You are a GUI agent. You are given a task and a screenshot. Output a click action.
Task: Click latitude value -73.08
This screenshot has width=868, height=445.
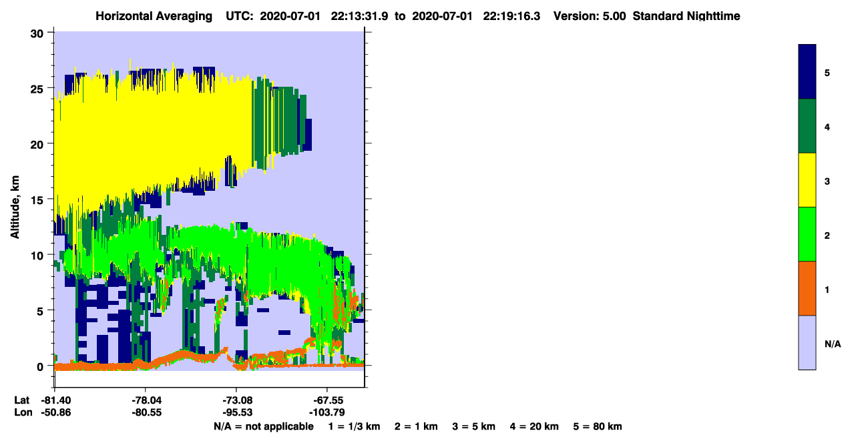[x=236, y=400]
